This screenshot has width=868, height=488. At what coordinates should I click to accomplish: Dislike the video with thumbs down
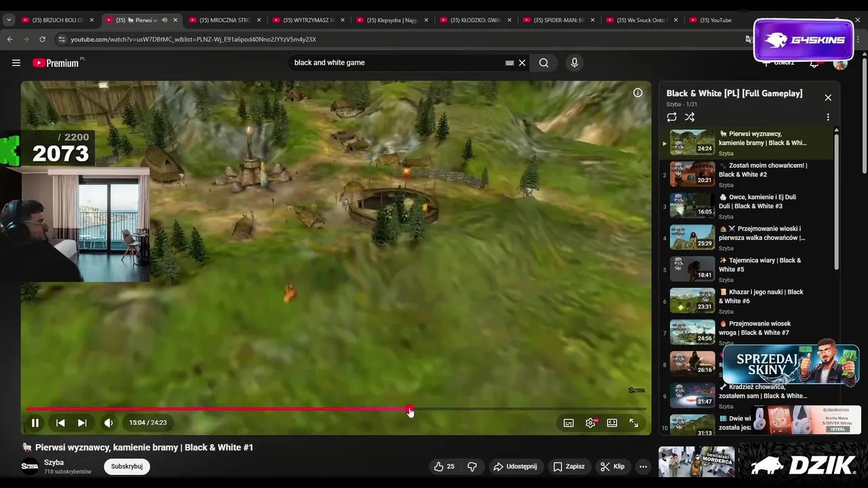click(472, 466)
